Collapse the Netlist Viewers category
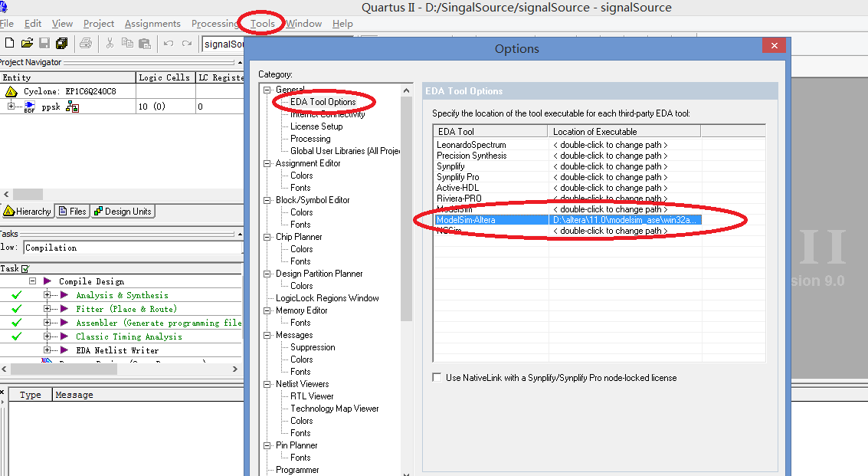Screen dimensions: 868x476 (267, 384)
